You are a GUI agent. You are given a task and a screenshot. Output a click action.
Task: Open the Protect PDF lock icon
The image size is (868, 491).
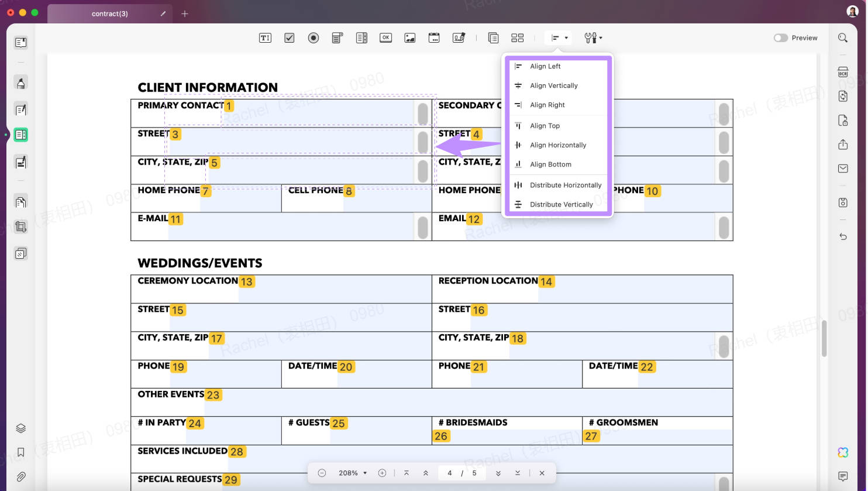click(843, 121)
